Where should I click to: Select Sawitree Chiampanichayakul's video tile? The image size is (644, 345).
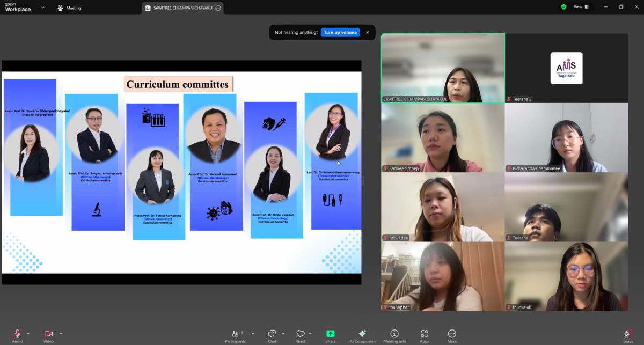click(x=443, y=68)
